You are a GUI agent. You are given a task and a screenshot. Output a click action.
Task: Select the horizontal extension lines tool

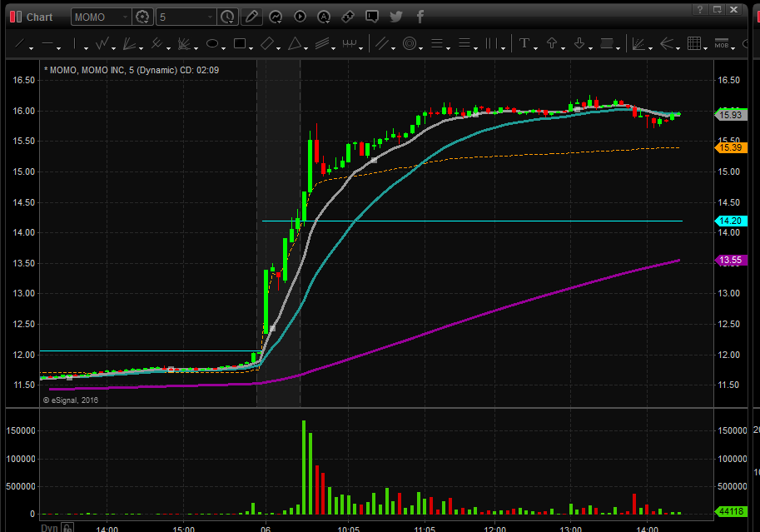tap(464, 43)
